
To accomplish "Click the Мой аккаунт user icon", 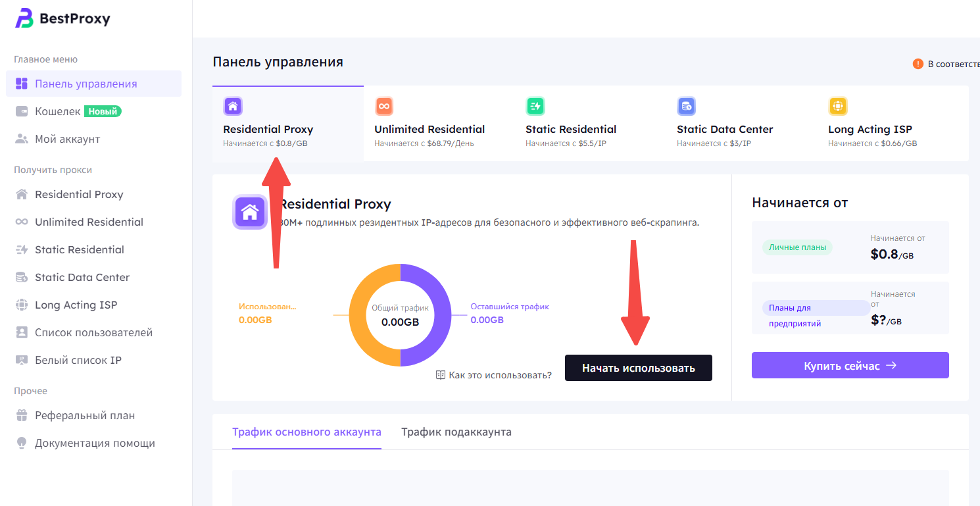I will click(22, 139).
